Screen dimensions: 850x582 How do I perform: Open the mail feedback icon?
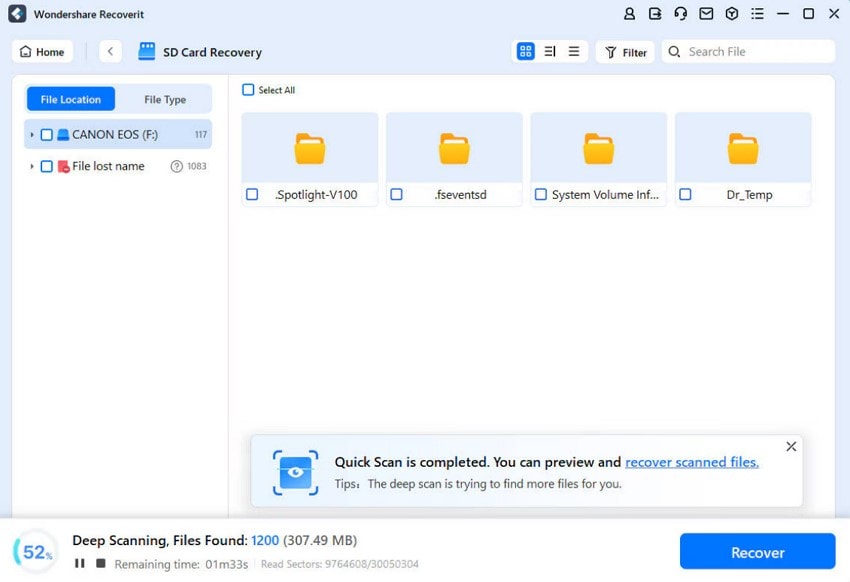click(x=706, y=14)
